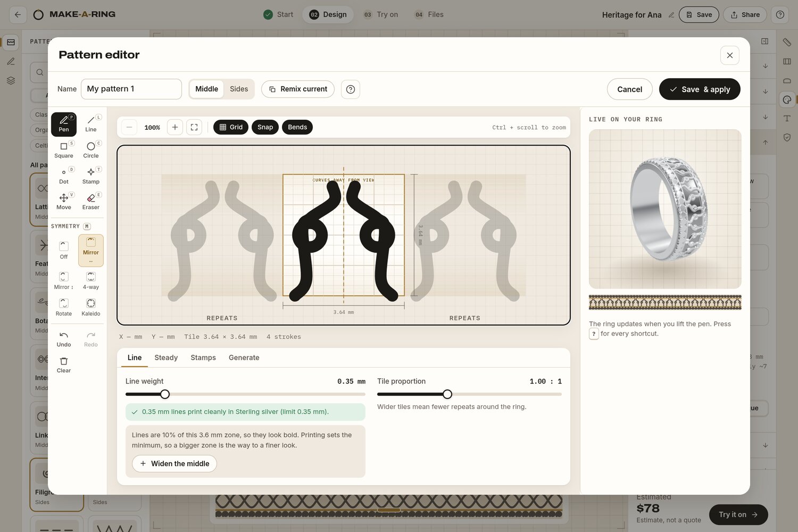Screen dimensions: 798x532
Task: Open the Stamps tab
Action: (203, 358)
